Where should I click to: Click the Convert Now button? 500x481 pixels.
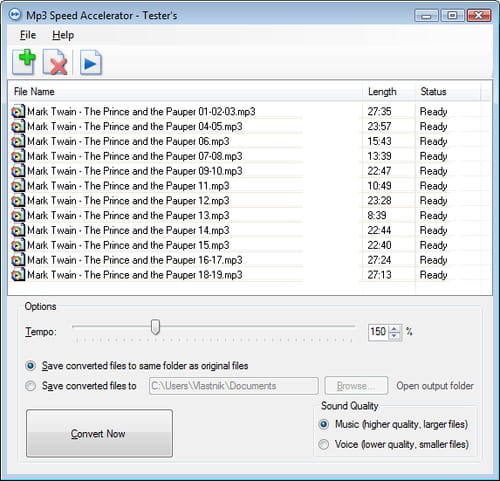(99, 433)
